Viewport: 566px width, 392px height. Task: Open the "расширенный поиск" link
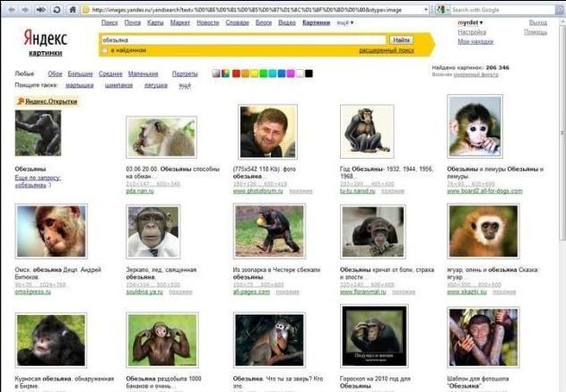(x=386, y=50)
